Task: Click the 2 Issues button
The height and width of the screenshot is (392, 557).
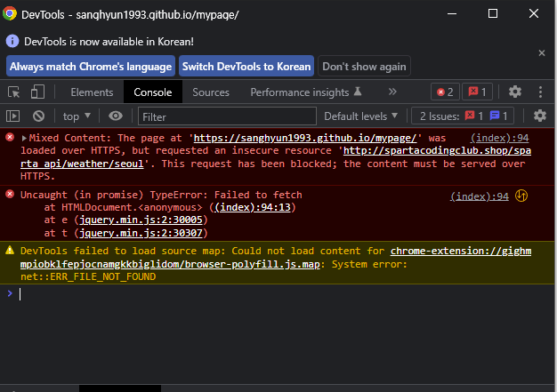Action: 463,116
